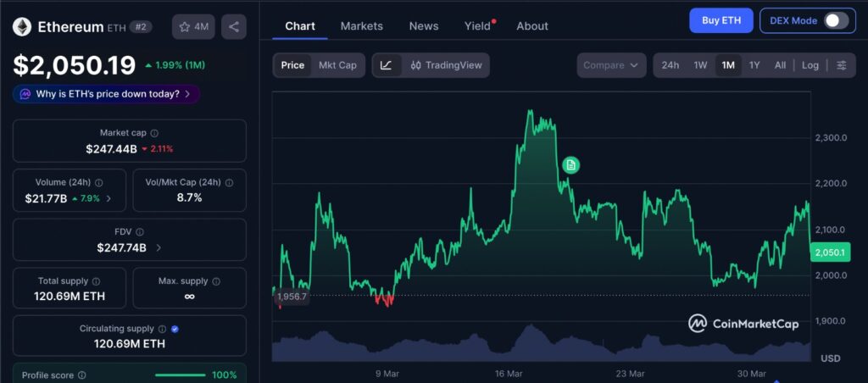
Task: Select the line chart icon
Action: 387,65
